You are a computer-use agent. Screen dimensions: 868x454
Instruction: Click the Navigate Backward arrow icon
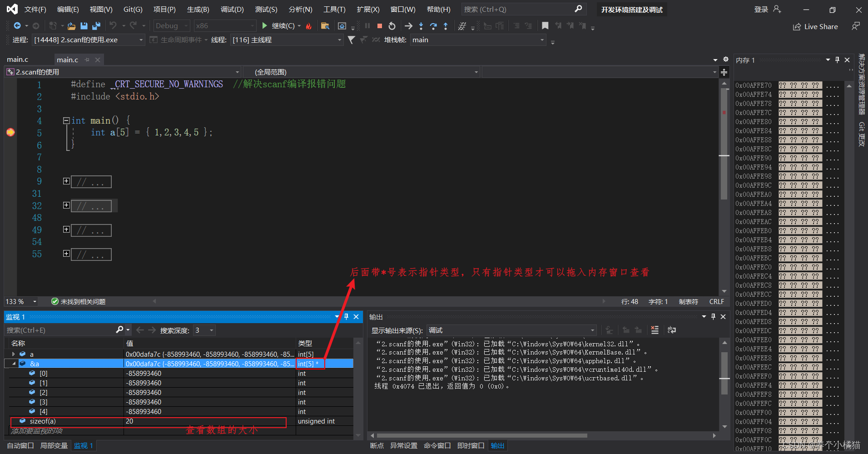coord(17,26)
